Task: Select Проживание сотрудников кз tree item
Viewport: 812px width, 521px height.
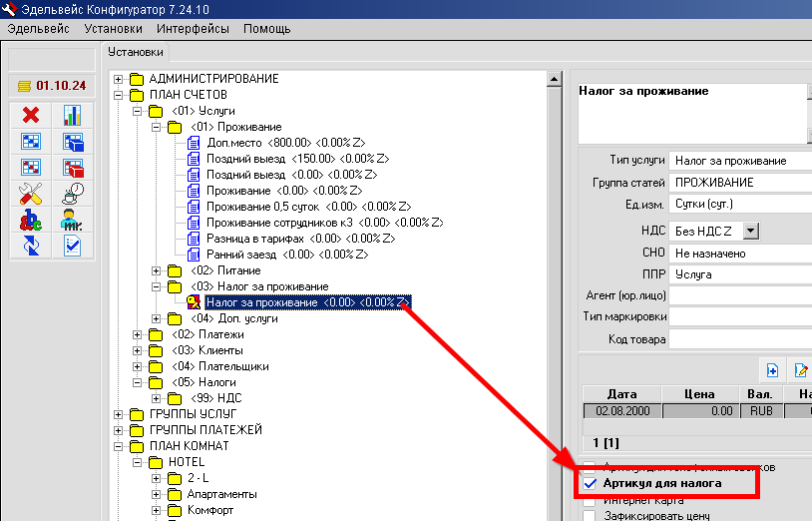Action: (324, 223)
